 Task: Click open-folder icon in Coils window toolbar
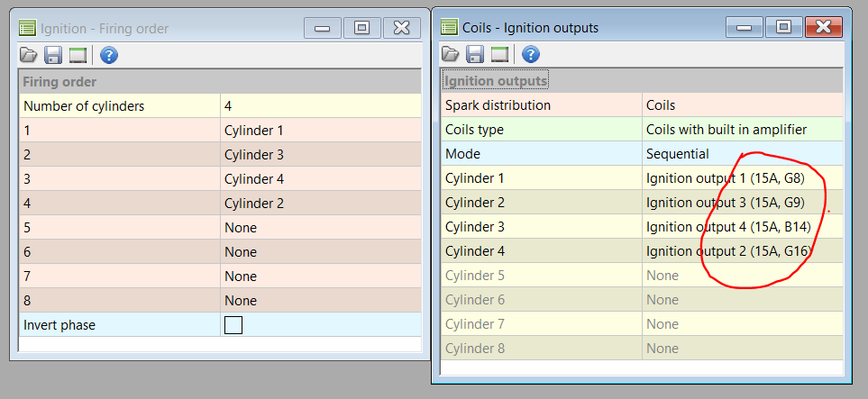[451, 55]
